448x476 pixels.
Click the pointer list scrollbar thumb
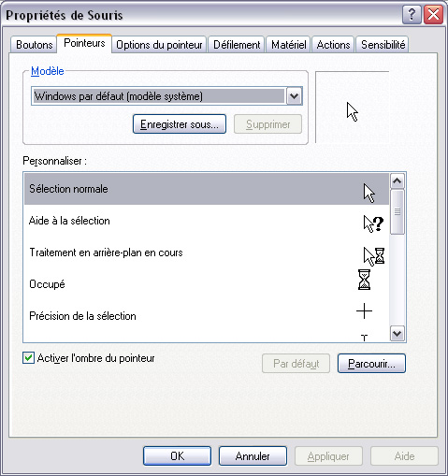397,211
